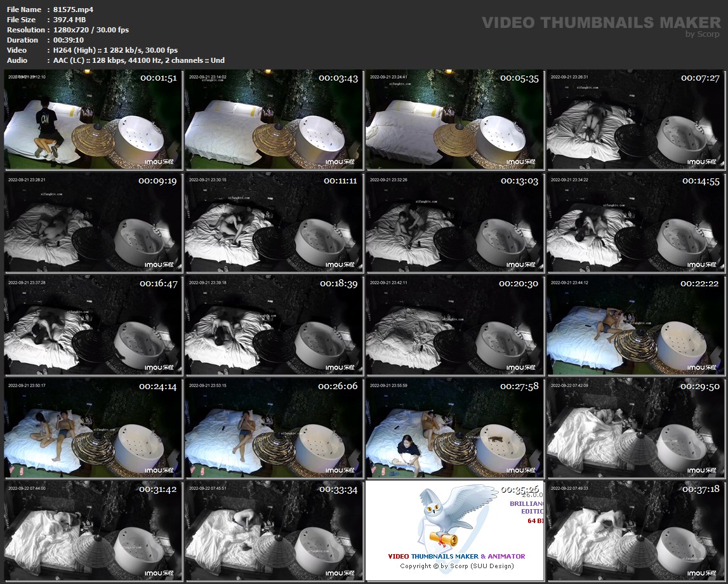
Task: Click 'VIDEO THUMBNAILS MAKER & ANIMATOR' text in promo frame
Action: point(456,556)
